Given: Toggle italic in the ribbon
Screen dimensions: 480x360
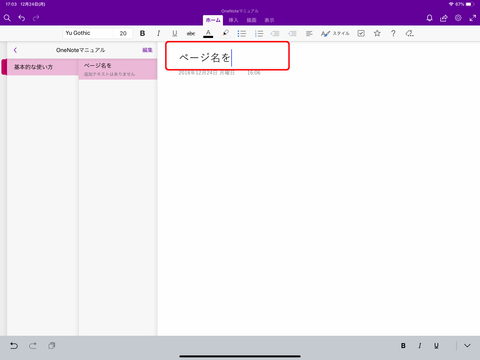Looking at the screenshot, I should click(x=158, y=33).
